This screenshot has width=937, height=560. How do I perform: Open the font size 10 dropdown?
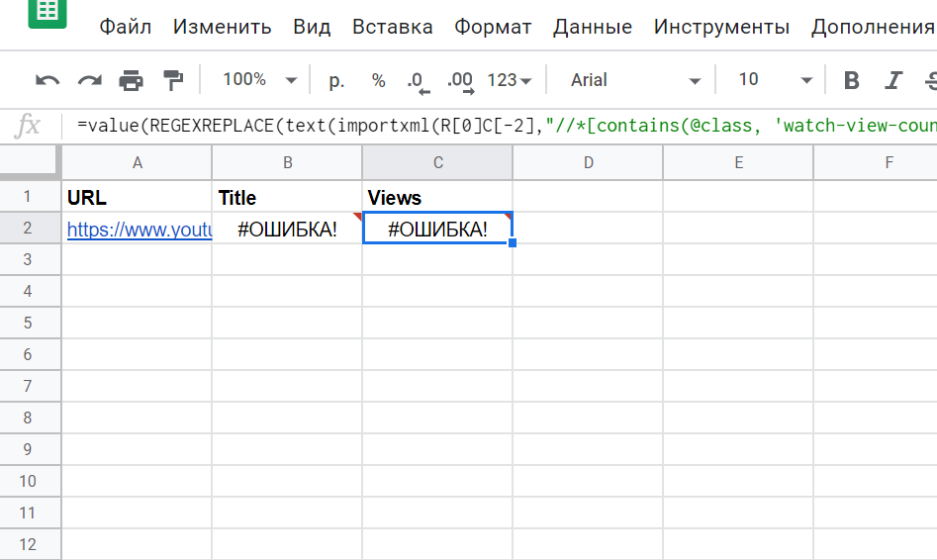pyautogui.click(x=775, y=79)
